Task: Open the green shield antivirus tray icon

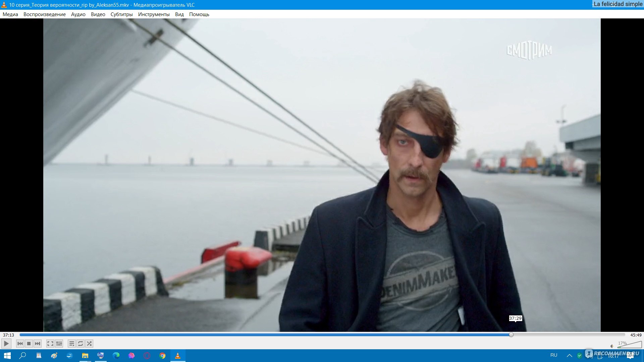Action: 580,356
